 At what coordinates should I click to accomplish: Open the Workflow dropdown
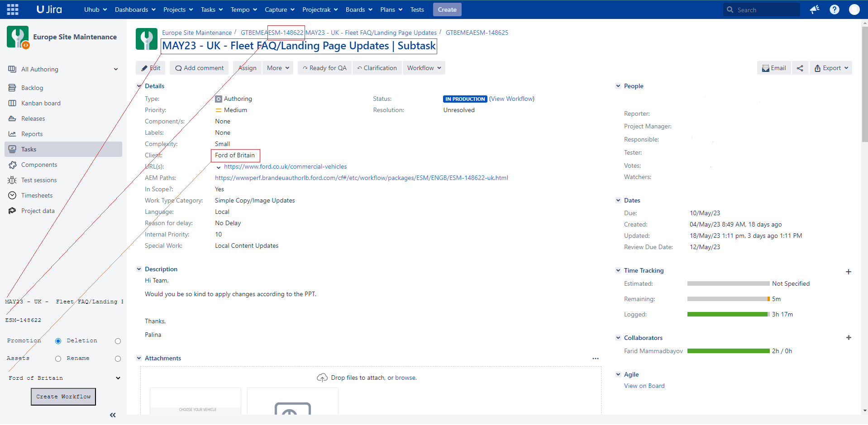click(x=424, y=68)
